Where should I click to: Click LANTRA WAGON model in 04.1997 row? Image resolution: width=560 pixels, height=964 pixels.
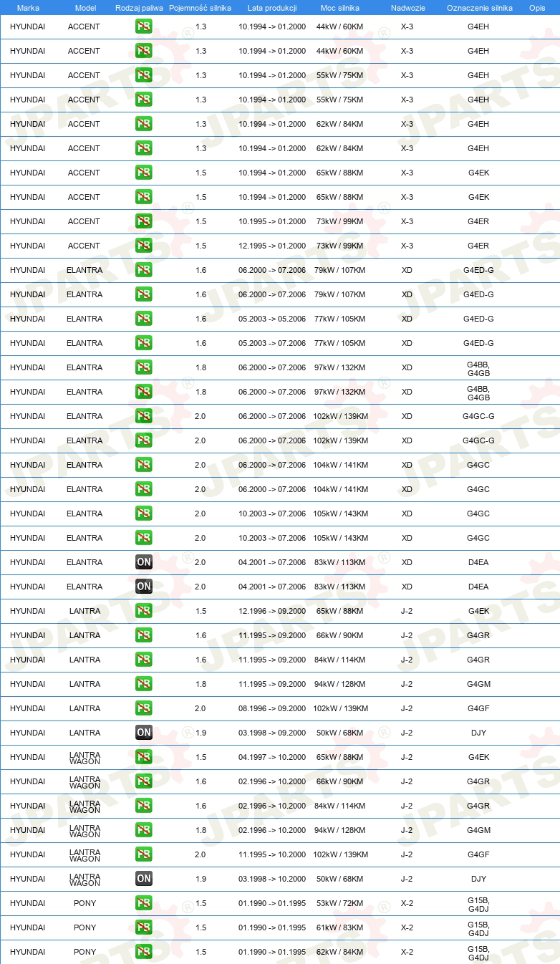click(85, 757)
